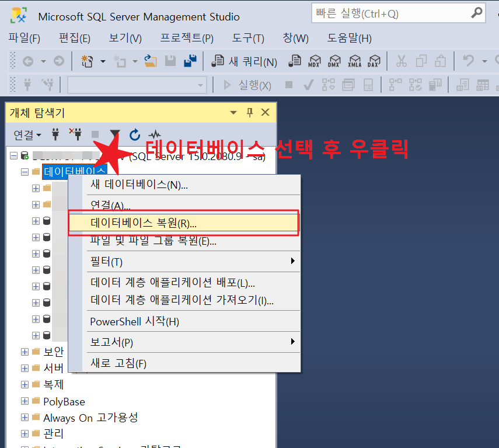Open a new XMLA query

click(x=354, y=61)
